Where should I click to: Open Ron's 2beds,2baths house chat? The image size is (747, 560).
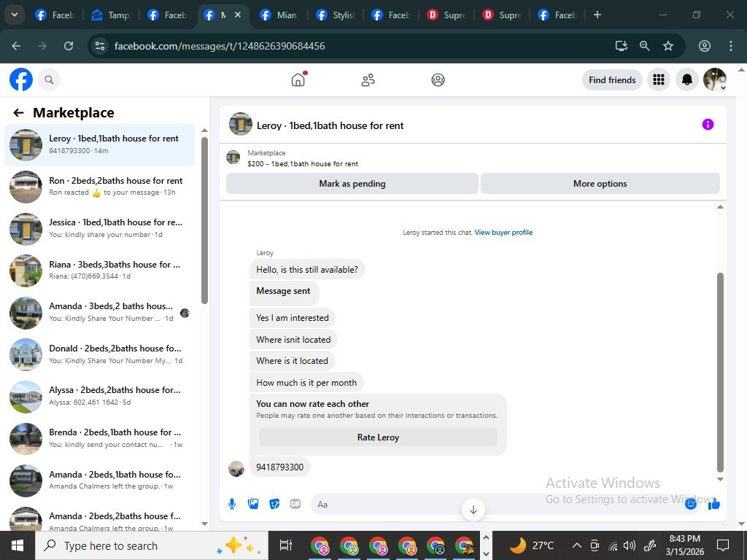click(x=99, y=187)
